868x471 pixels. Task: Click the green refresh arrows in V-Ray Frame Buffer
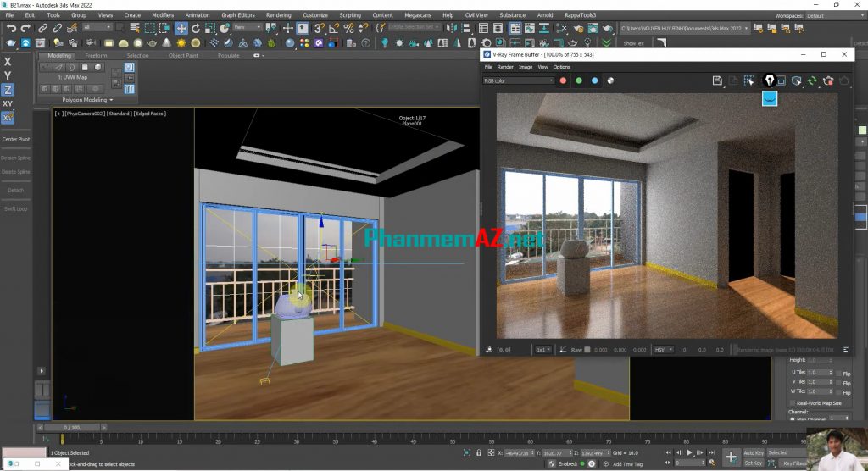(812, 80)
